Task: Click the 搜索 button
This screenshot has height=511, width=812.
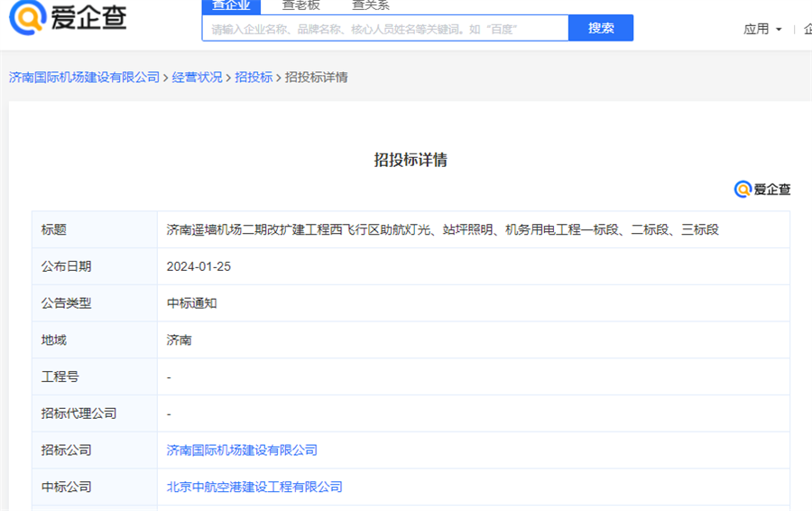Action: 601,28
